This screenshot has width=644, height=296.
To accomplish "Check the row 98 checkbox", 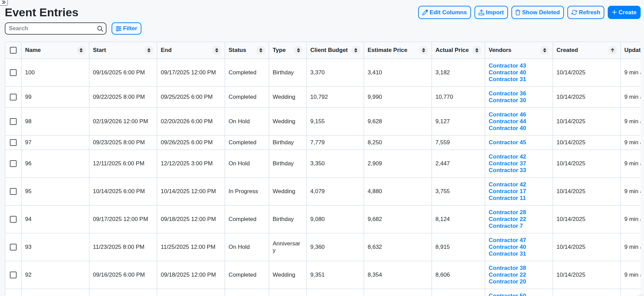I will point(13,122).
